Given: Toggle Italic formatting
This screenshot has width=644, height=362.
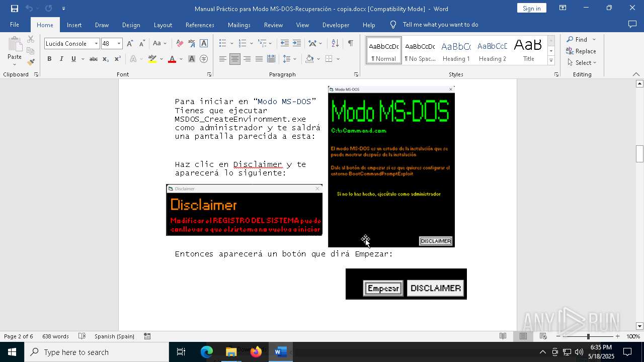Looking at the screenshot, I should 61,59.
